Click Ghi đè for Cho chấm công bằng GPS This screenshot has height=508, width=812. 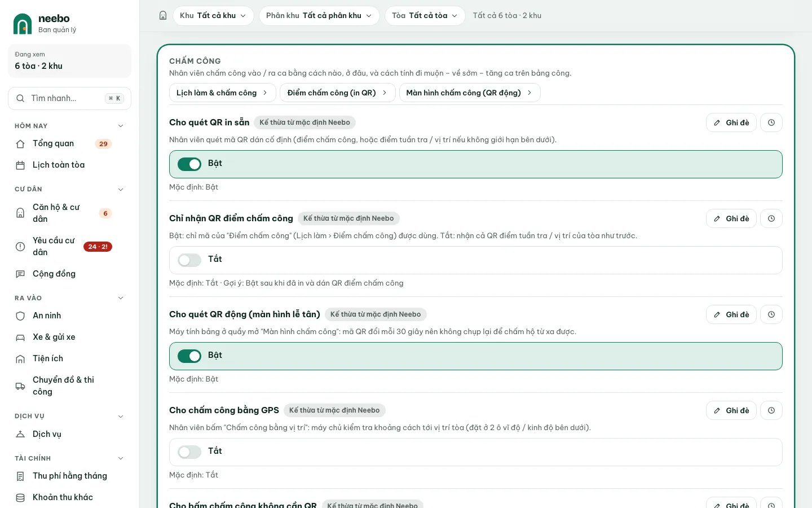(731, 410)
